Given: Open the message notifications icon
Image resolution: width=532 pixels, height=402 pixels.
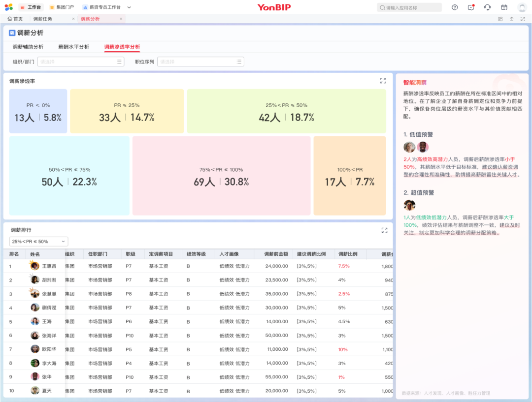Looking at the screenshot, I should pos(471,7).
